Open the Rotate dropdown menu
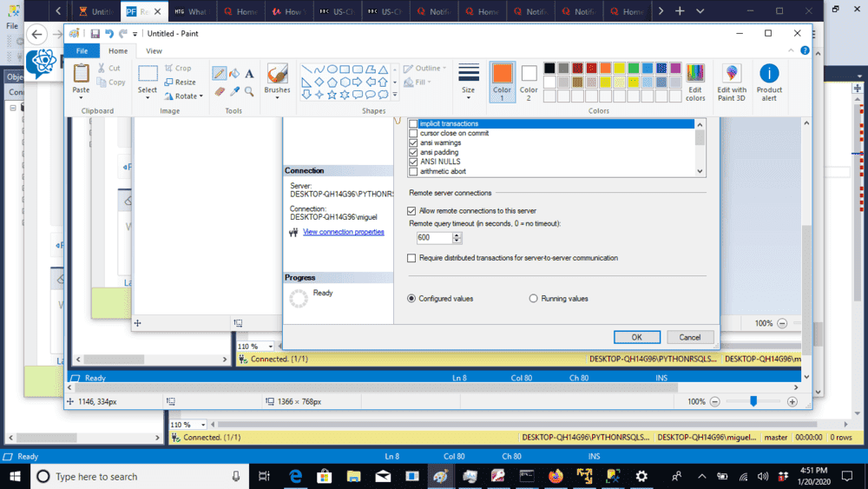This screenshot has width=868, height=489. point(188,96)
